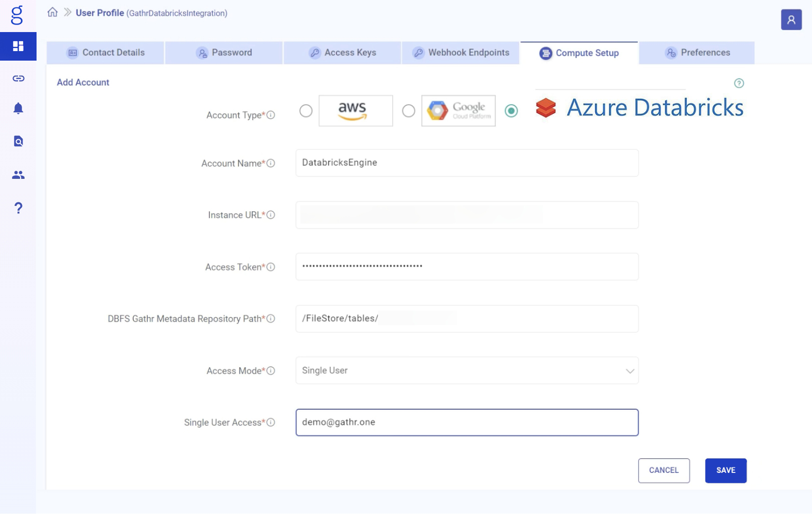The height and width of the screenshot is (514, 812).
Task: Click the circled help icon near Add Account
Action: tap(739, 83)
